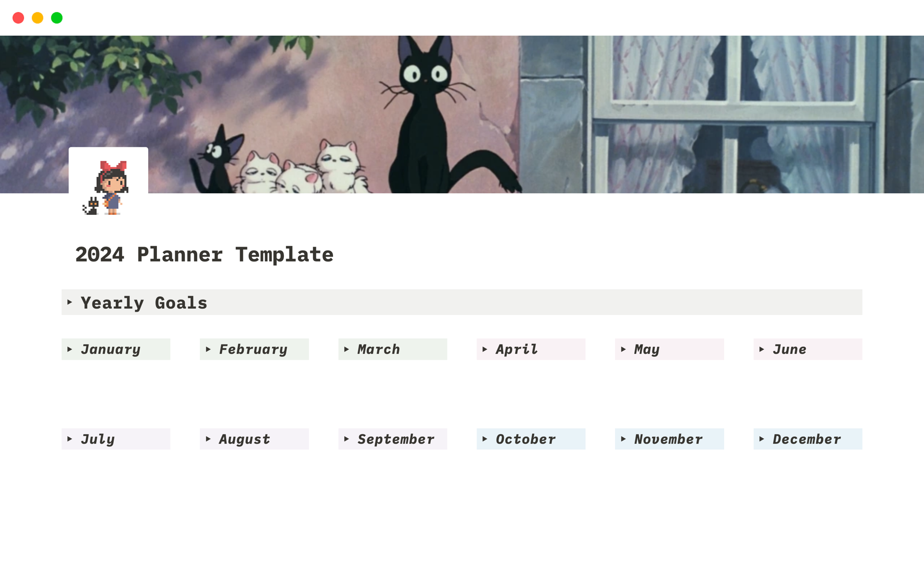Expand the January block
The height and width of the screenshot is (578, 924).
71,348
